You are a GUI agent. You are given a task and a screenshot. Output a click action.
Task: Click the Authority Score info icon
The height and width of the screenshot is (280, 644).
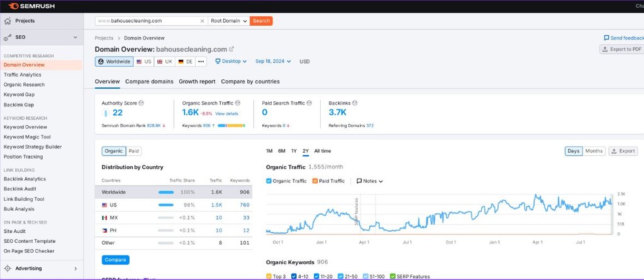point(142,103)
